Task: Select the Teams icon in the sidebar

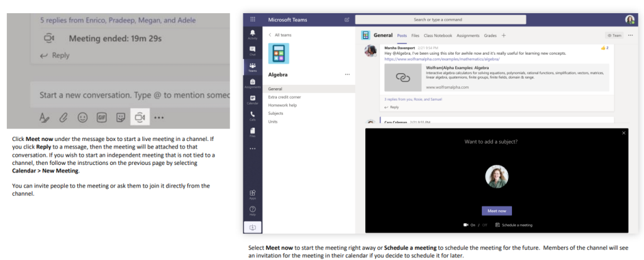Action: click(252, 67)
